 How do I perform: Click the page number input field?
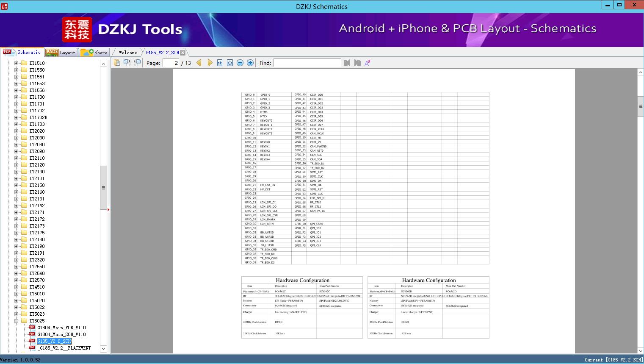(x=171, y=63)
